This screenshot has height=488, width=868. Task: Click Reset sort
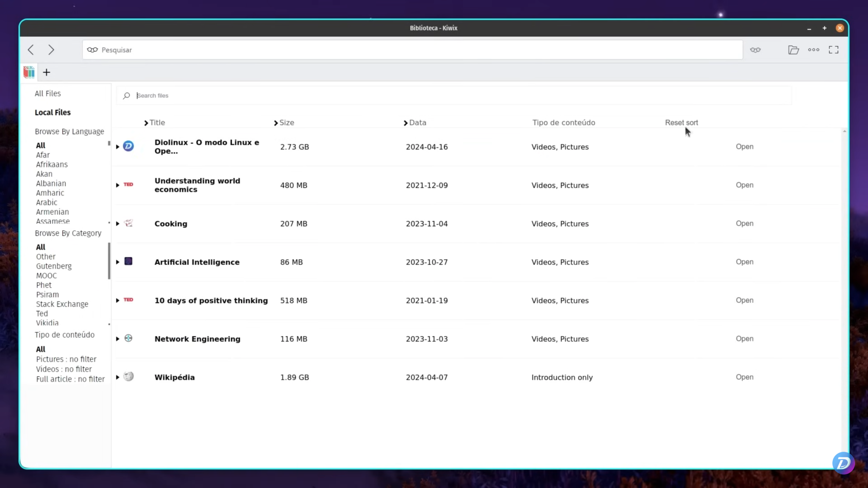point(681,122)
